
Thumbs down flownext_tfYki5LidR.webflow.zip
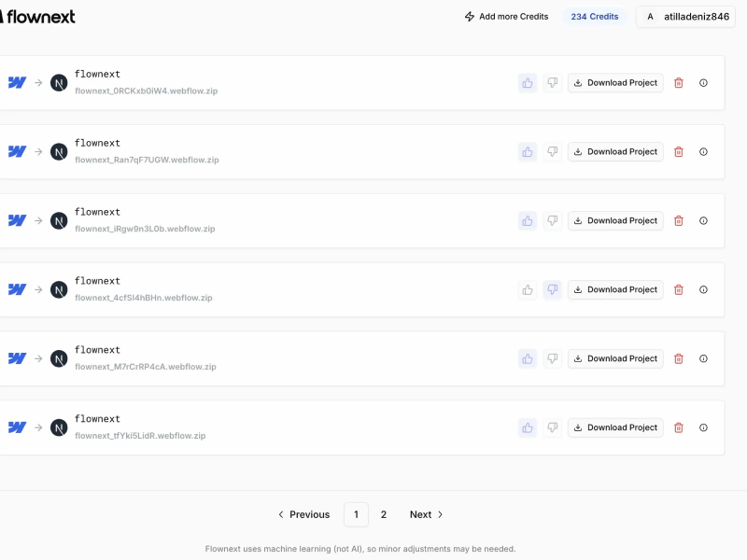[552, 428]
